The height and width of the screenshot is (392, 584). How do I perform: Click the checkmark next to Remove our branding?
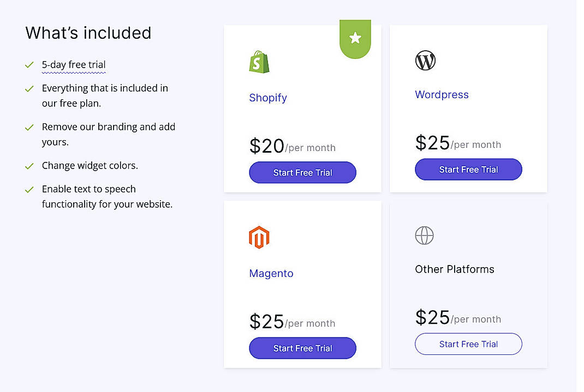pyautogui.click(x=29, y=127)
